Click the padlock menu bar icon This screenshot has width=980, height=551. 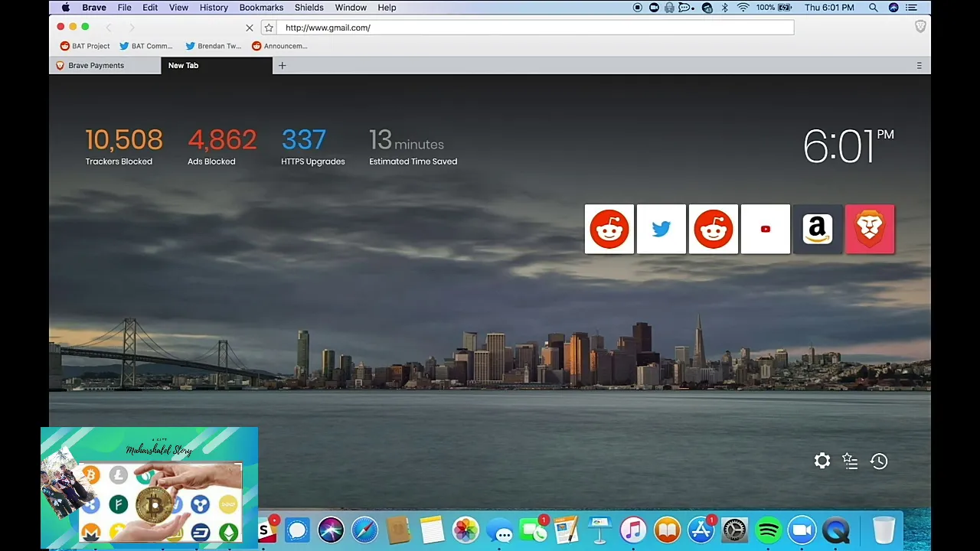point(669,8)
